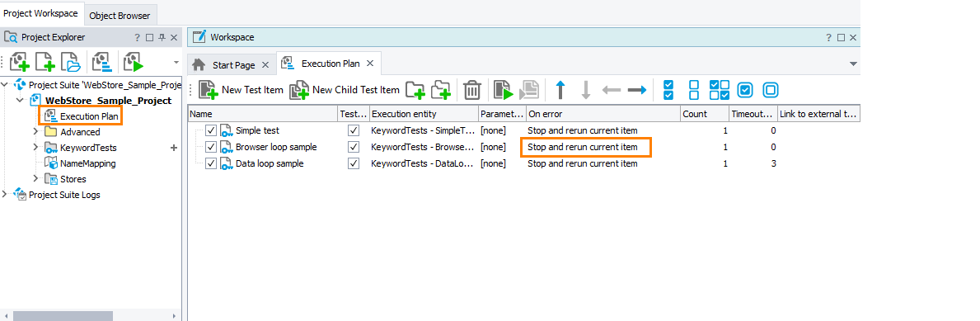980x321 pixels.
Task: Expand the KeywordTests tree node
Action: pyautogui.click(x=35, y=148)
